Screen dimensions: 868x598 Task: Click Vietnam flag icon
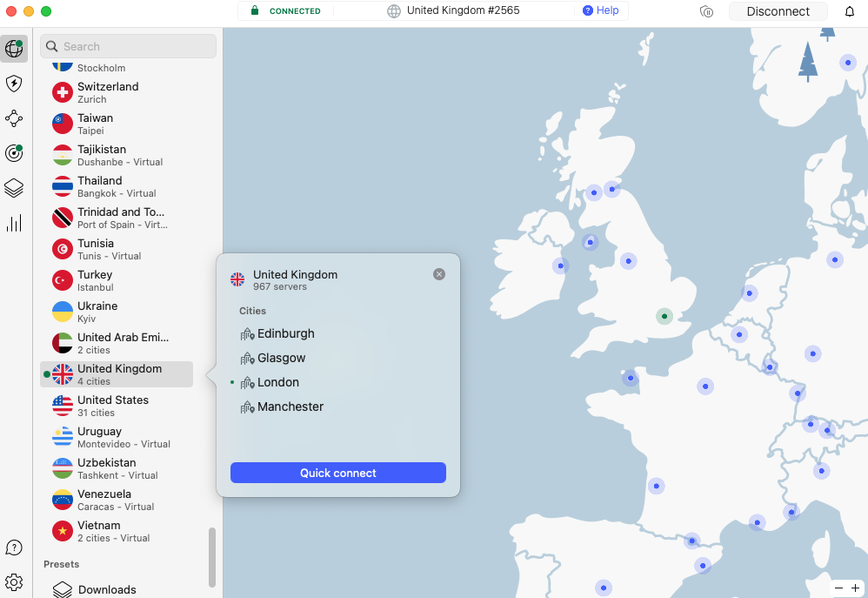(x=63, y=531)
